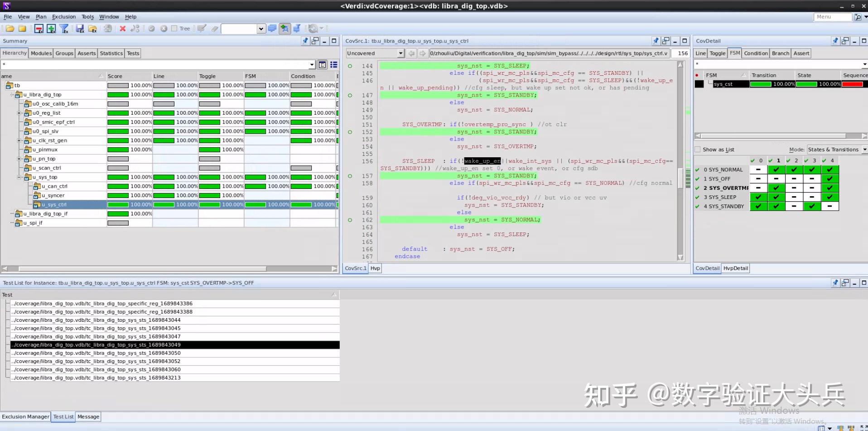The height and width of the screenshot is (431, 868).
Task: Enable the Show as List checkbox
Action: [x=698, y=150]
